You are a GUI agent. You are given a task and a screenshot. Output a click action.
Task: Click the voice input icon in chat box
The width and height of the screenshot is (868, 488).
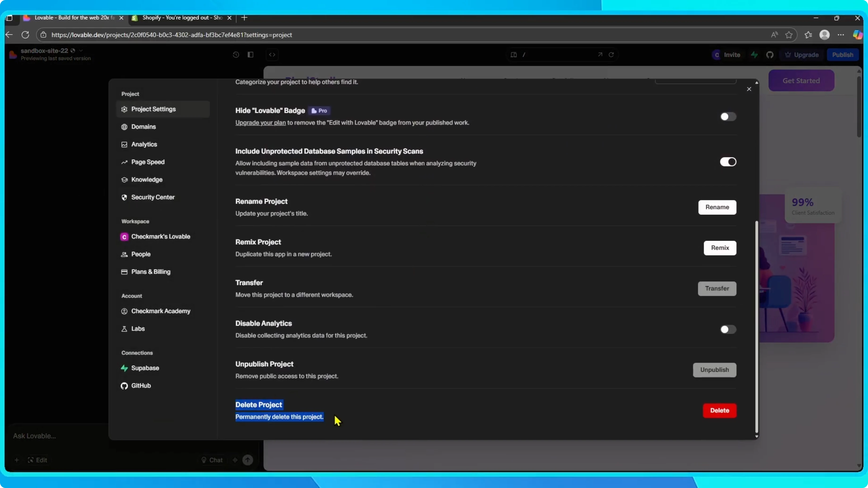point(235,460)
